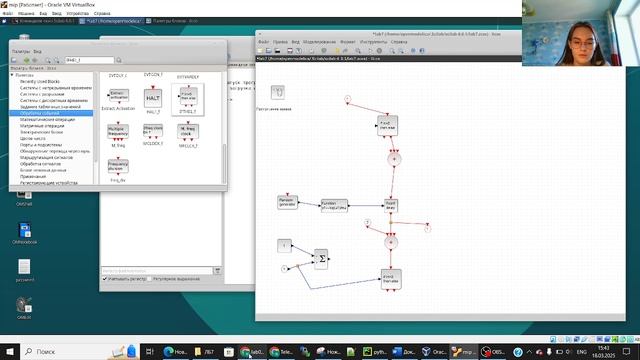Open Xcos help via the last blue toolbar icon

(422, 51)
